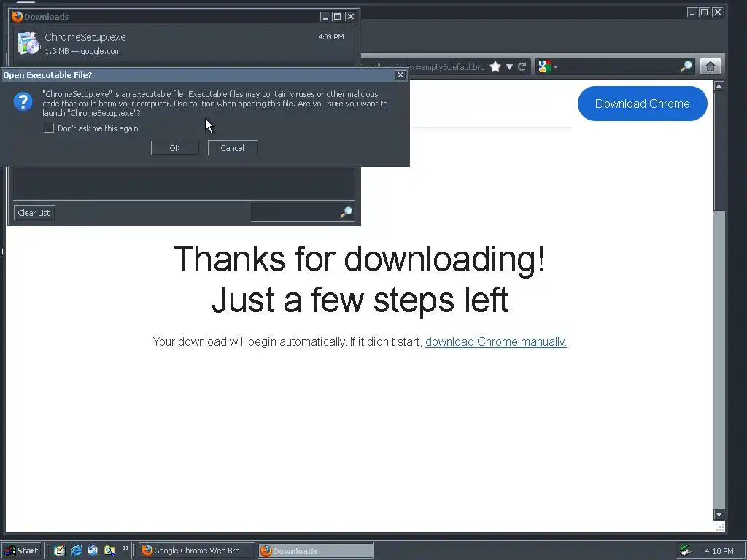Close the Open Executable File dialog
The width and height of the screenshot is (747, 560).
point(400,75)
